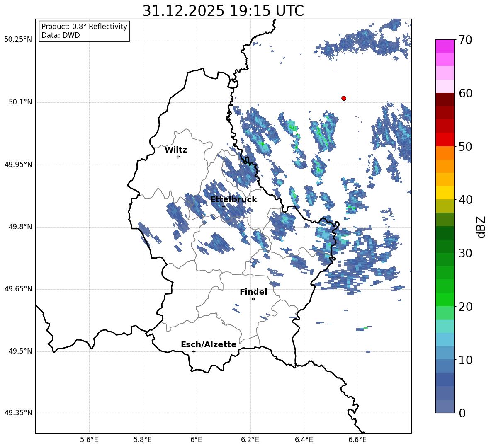Click the 5.8°E longitude label

click(x=143, y=440)
